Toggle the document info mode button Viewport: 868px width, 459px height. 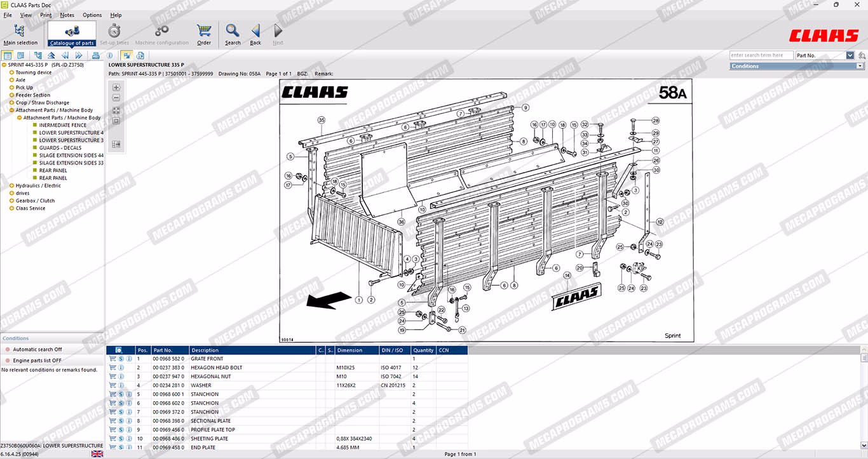[140, 56]
